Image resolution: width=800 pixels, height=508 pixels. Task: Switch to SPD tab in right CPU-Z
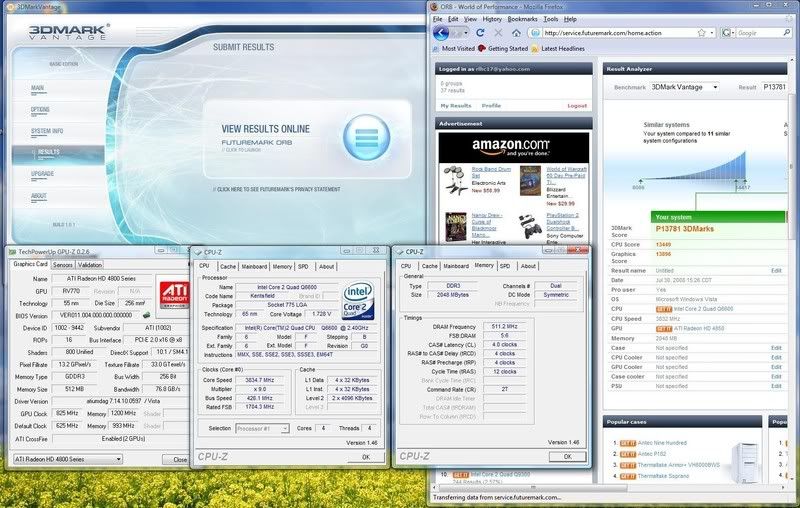click(x=505, y=266)
